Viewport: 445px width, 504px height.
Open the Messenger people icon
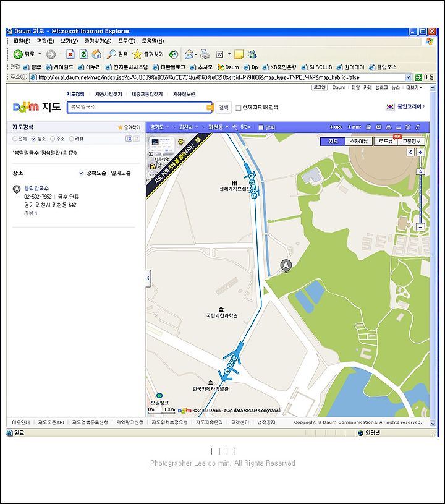252,54
